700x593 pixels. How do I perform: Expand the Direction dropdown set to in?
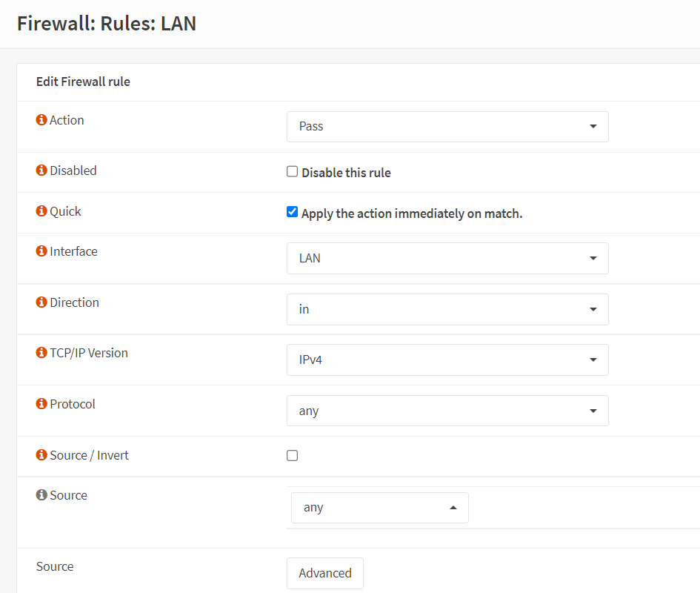[447, 309]
